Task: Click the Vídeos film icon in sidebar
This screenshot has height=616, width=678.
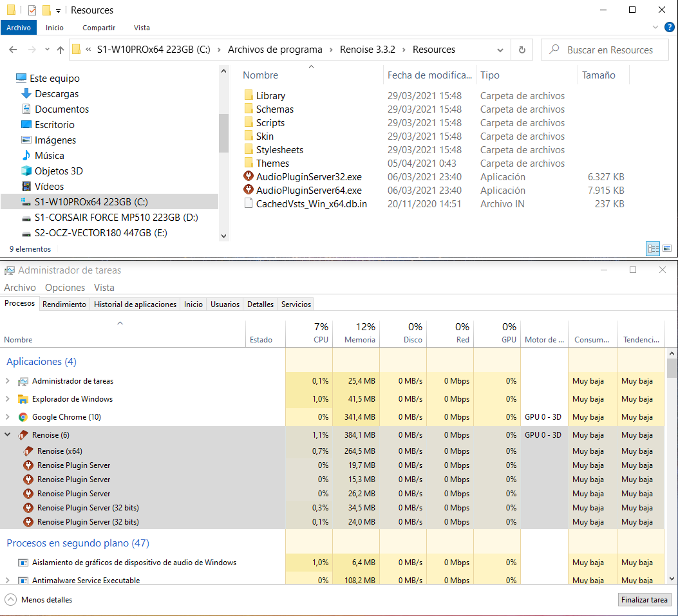Action: 26,186
